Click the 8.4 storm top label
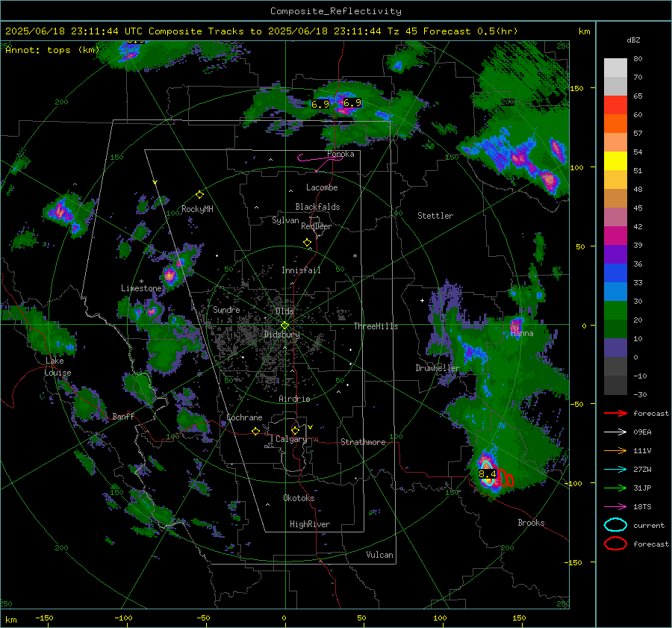 coord(488,473)
